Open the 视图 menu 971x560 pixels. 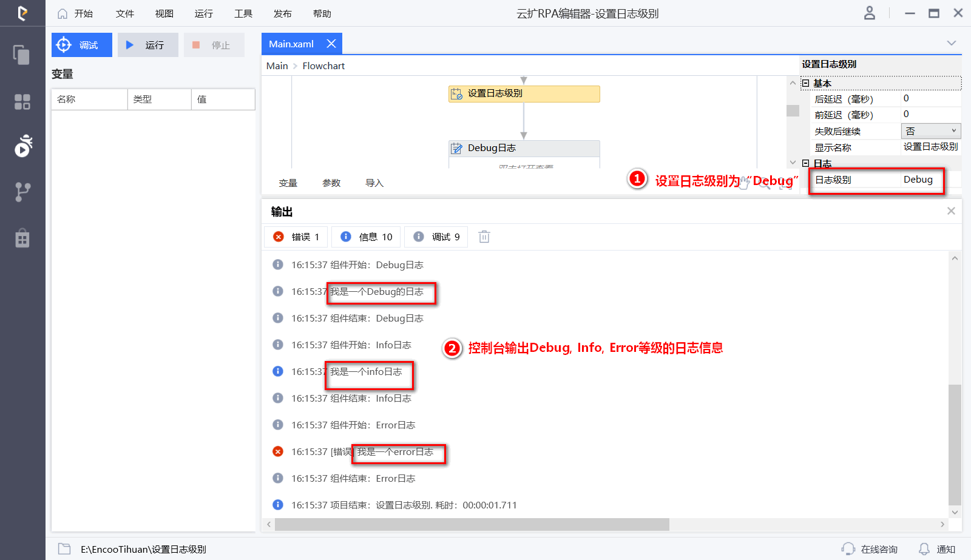click(164, 13)
